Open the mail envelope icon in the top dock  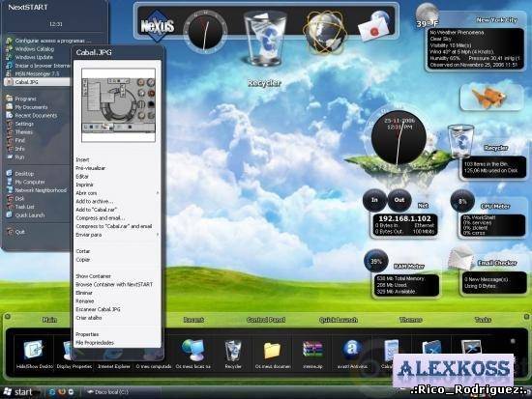point(374,25)
